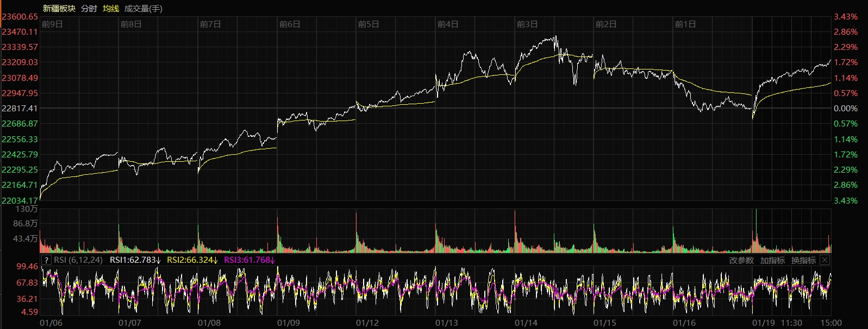
Task: Click the 01/19 date on time axis
Action: coord(763,323)
